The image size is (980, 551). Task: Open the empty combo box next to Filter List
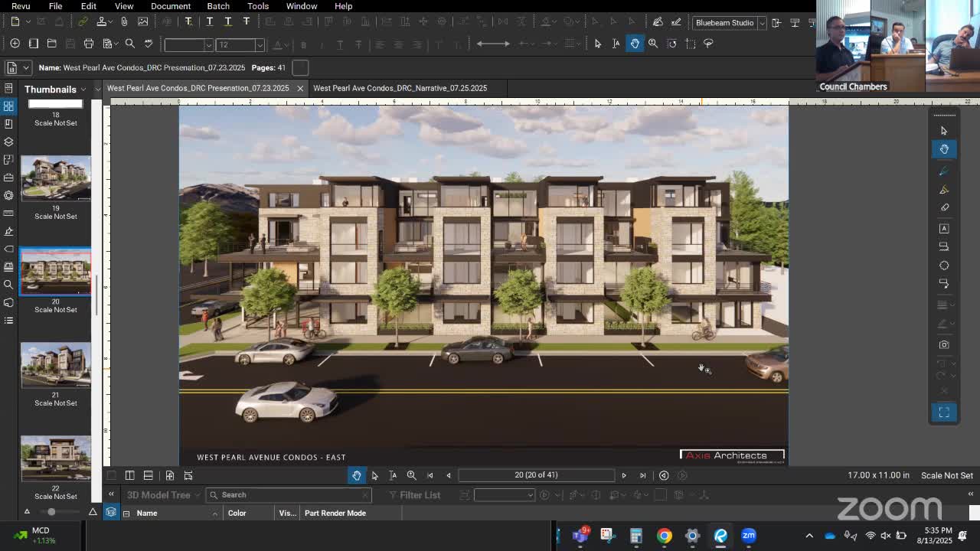[504, 495]
